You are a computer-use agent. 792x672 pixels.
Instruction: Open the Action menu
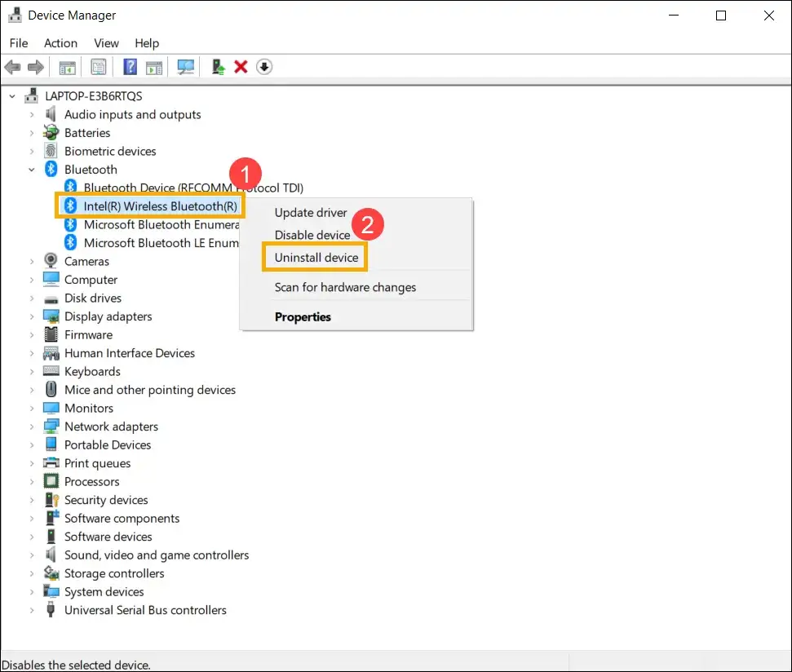[x=60, y=43]
